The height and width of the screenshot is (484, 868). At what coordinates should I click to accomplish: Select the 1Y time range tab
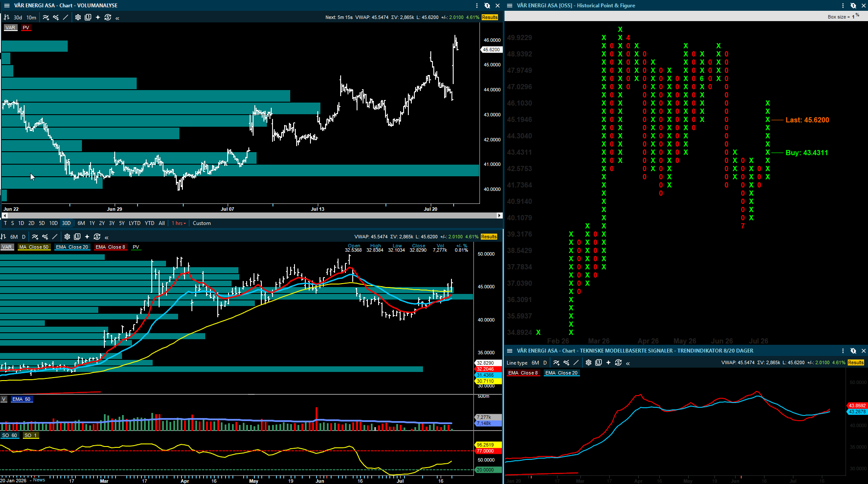click(92, 223)
